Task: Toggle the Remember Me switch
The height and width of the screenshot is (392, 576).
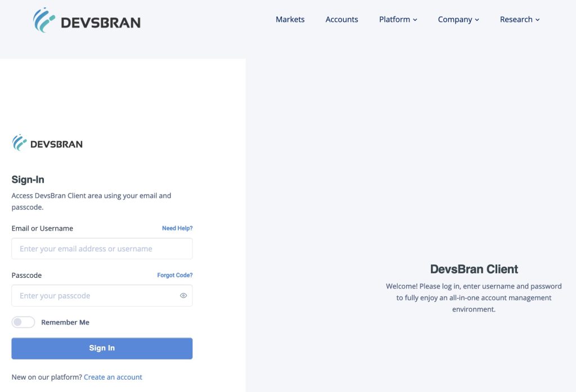Action: [23, 322]
